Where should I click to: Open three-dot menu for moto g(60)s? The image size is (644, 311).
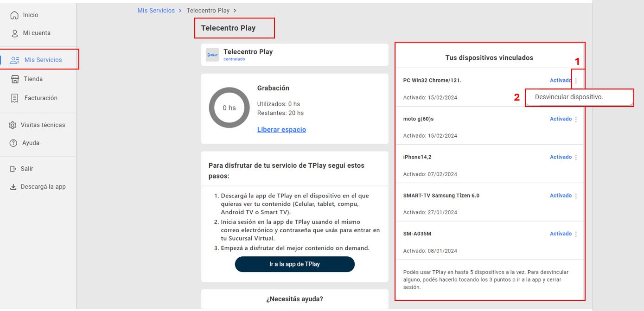[x=576, y=120]
